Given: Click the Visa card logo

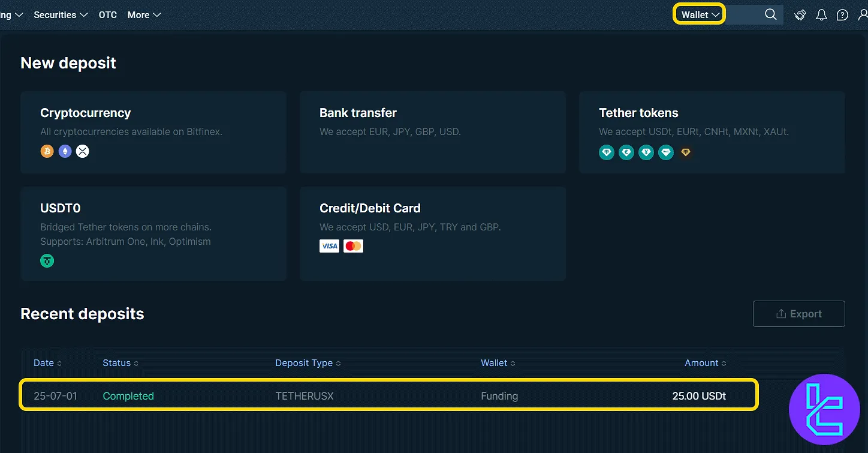Looking at the screenshot, I should click(329, 246).
